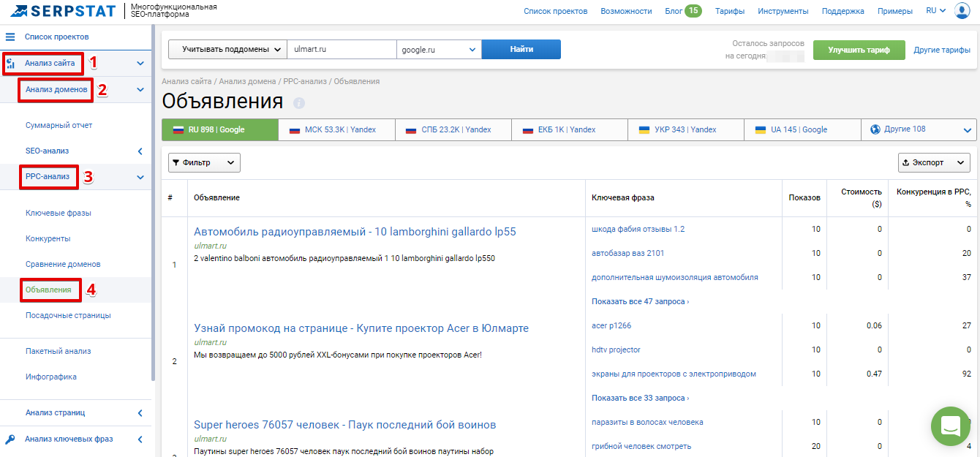The image size is (980, 457).
Task: Click the globe icon in Другие tab
Action: pos(875,129)
